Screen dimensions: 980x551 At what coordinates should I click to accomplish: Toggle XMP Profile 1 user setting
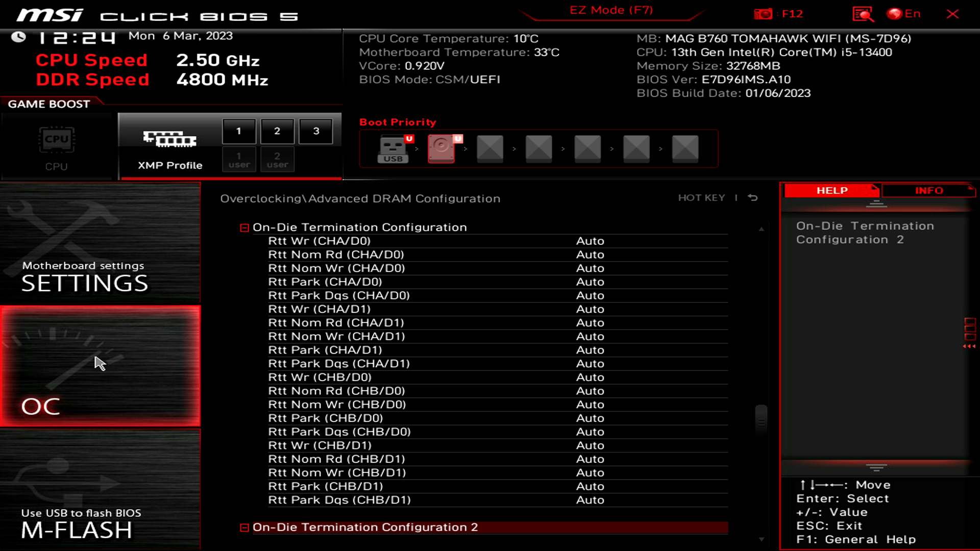238,159
